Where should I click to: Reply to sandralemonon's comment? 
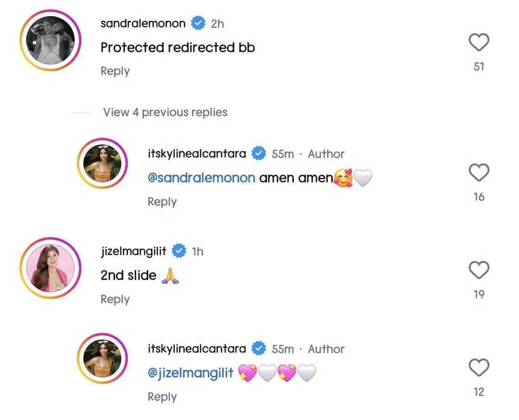[x=115, y=71]
